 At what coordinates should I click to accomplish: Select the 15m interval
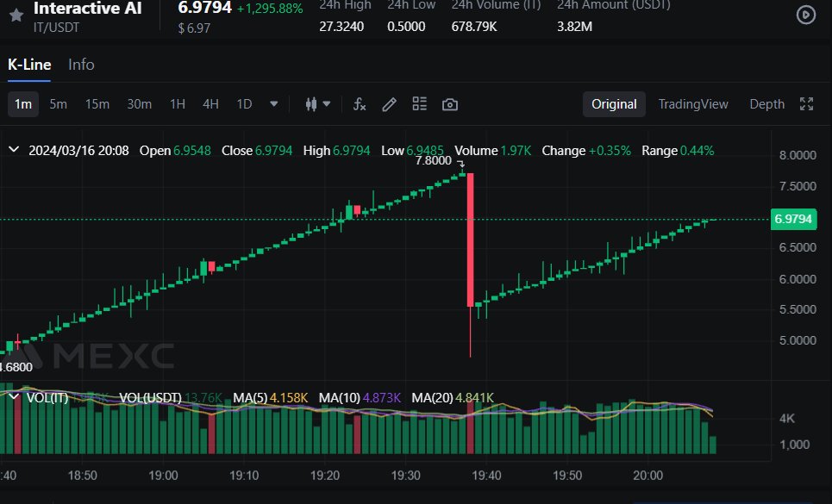(97, 104)
